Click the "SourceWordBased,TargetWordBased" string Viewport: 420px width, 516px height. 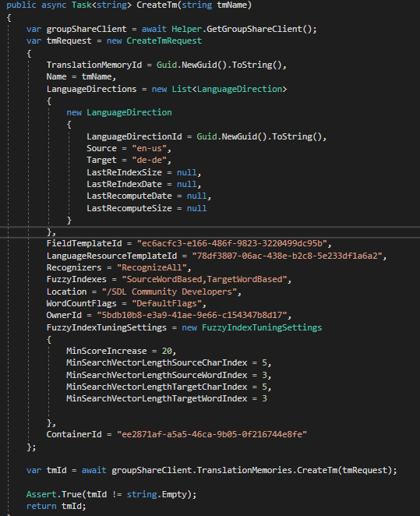[205, 279]
